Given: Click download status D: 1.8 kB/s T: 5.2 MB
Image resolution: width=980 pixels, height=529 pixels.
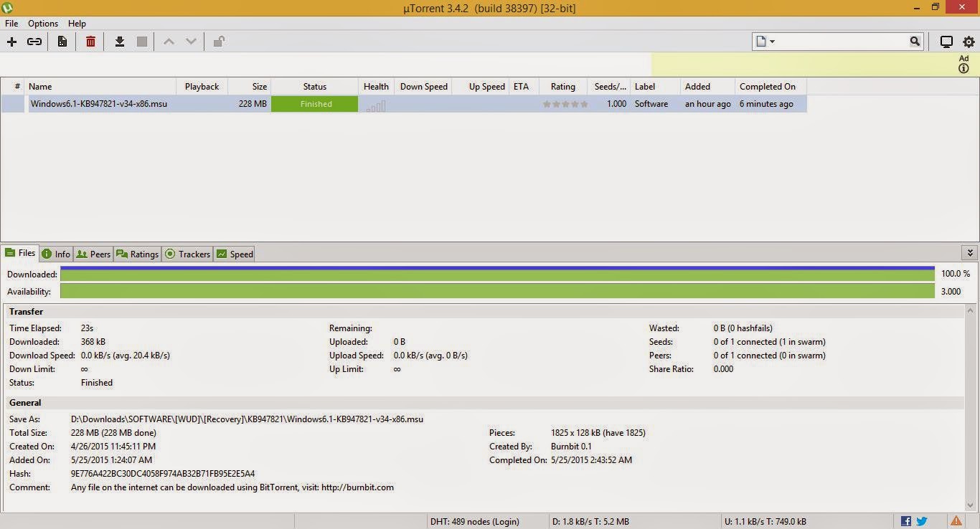Looking at the screenshot, I should [x=590, y=521].
